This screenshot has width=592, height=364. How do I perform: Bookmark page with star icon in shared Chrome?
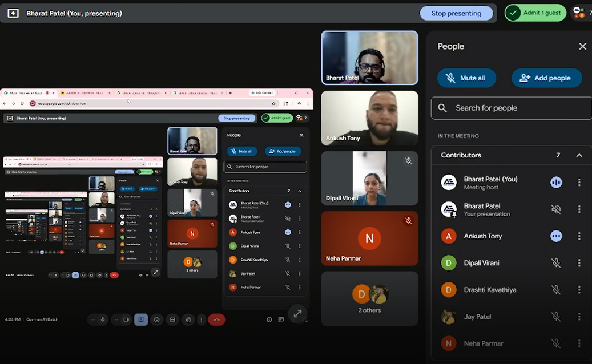pyautogui.click(x=273, y=103)
